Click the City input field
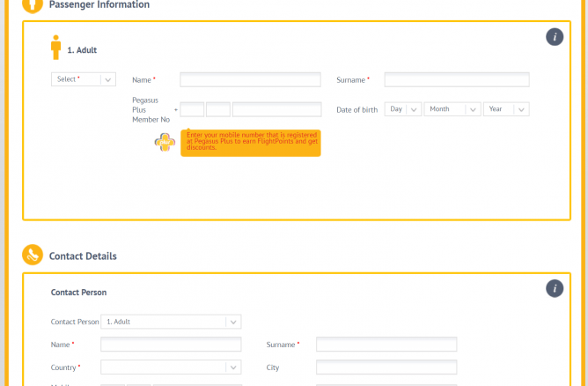588x386 pixels. tap(386, 367)
